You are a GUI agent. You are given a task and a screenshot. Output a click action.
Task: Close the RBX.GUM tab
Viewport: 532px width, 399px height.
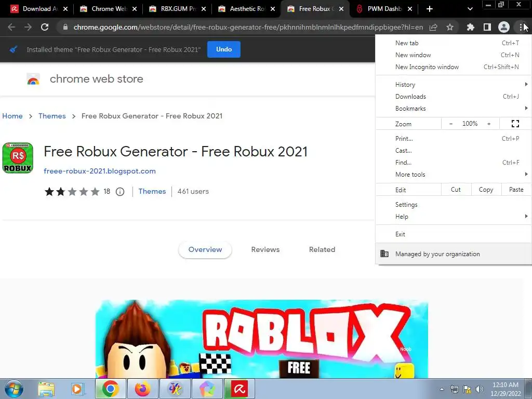204,9
